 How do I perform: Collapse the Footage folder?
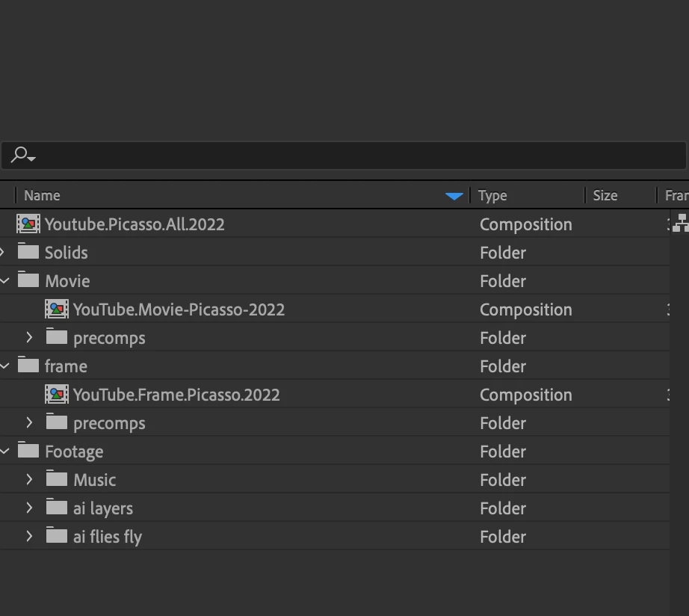[4, 451]
